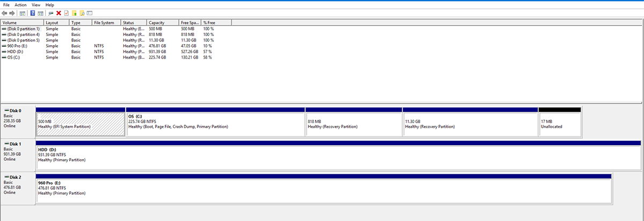This screenshot has width=644, height=221.
Task: Sort by the Capacity column header
Action: (163, 23)
